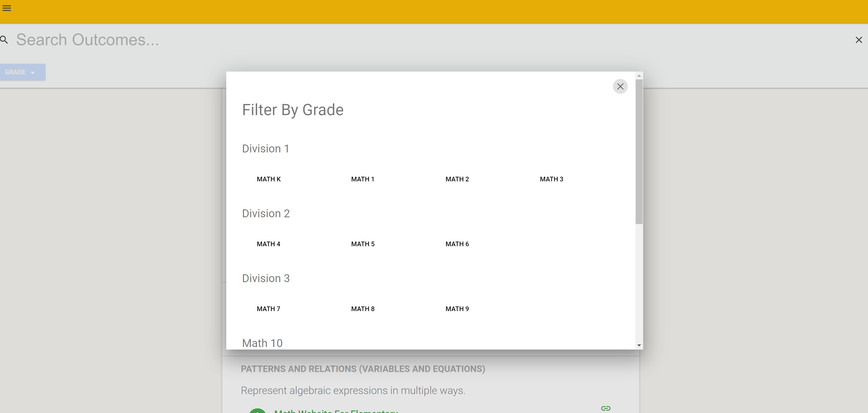The width and height of the screenshot is (868, 413).
Task: Filter by MATH 4
Action: (268, 244)
